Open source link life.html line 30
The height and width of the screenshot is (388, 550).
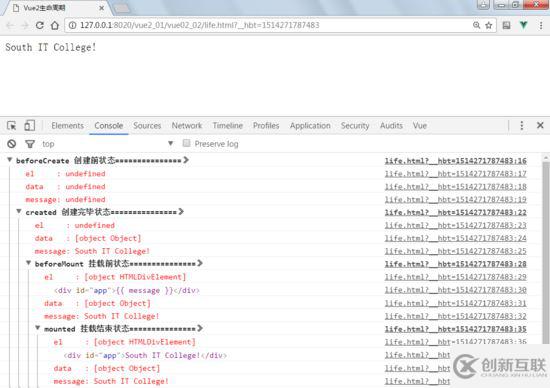pos(456,290)
